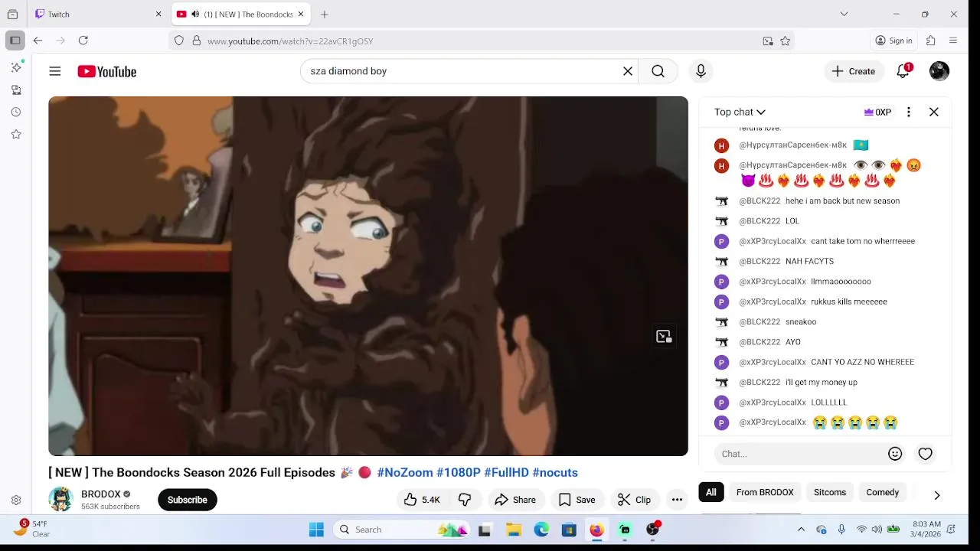Click username @BLCK222 saying LOL

click(x=759, y=221)
